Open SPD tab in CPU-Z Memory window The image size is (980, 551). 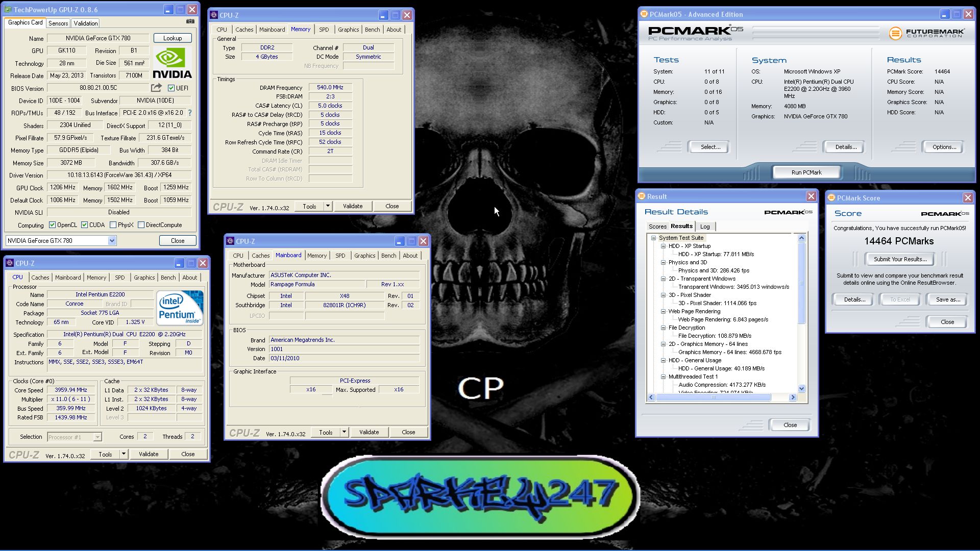point(324,30)
